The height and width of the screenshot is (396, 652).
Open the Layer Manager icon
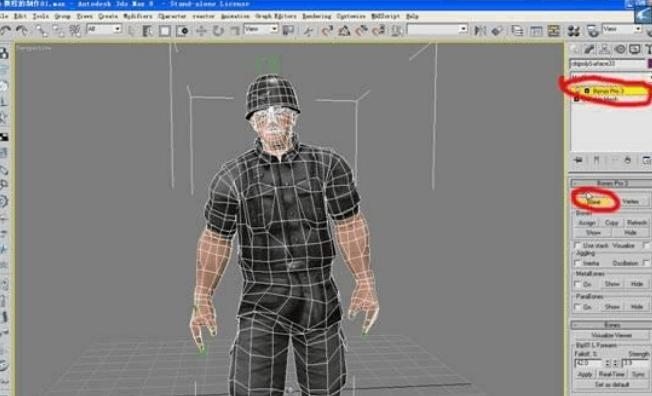518,31
